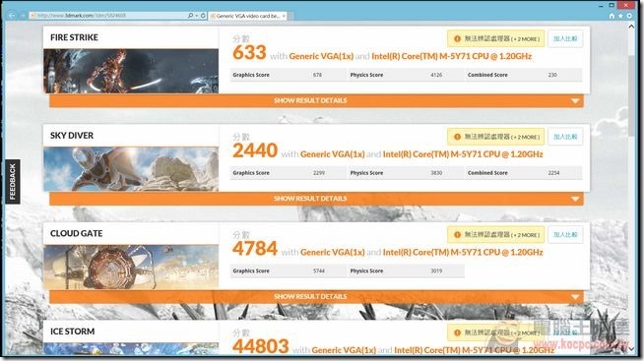Click the address bar search magnifier icon

coord(190,16)
